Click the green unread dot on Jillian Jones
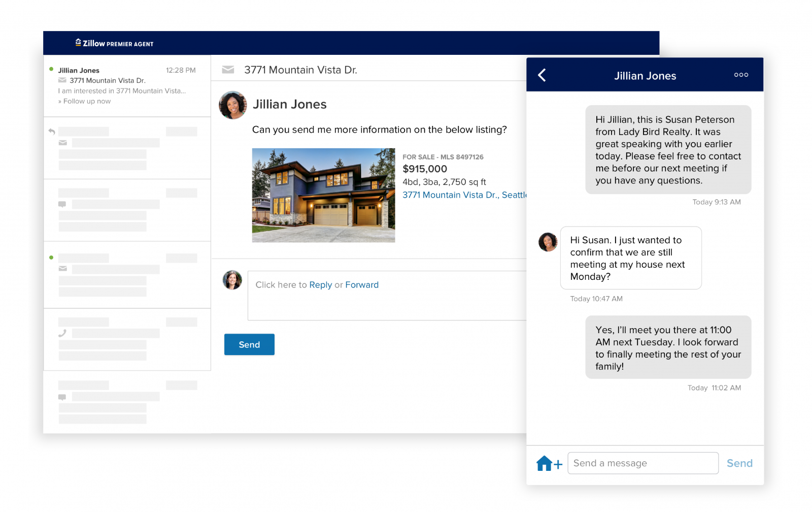This screenshot has height=512, width=812. (x=51, y=69)
